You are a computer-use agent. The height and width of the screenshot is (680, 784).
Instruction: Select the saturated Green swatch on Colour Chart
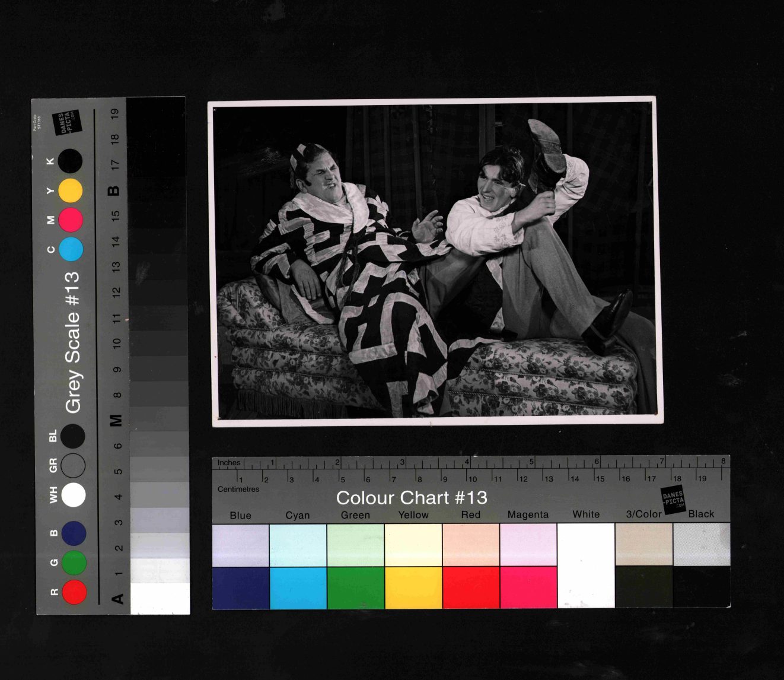pyautogui.click(x=355, y=587)
